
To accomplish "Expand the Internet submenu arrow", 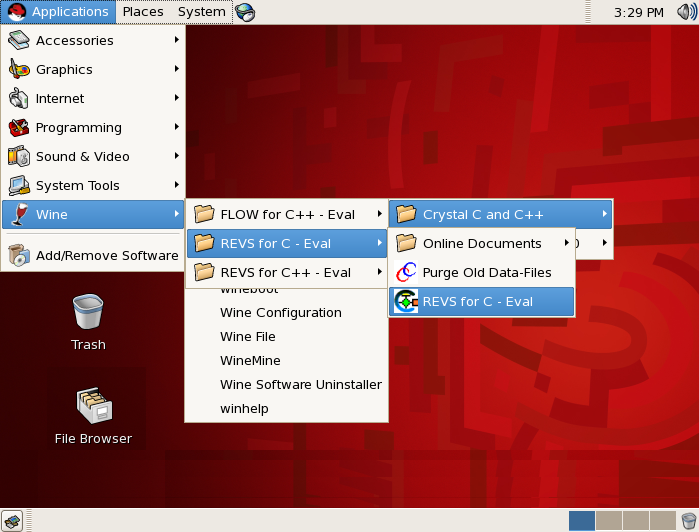I will 177,98.
